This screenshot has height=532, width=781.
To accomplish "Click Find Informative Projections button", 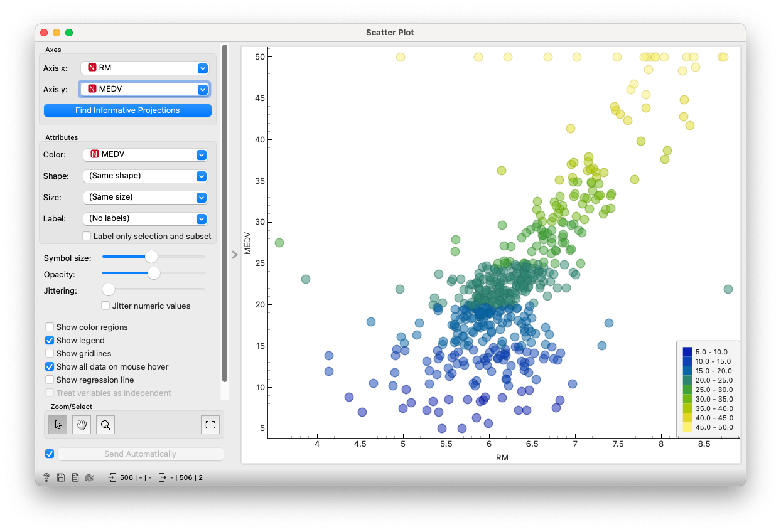I will coord(127,110).
